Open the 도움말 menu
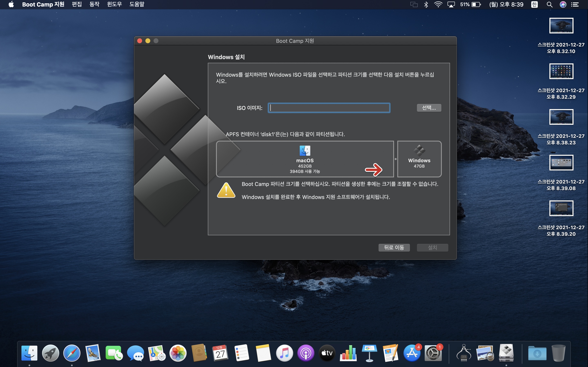This screenshot has height=367, width=588. [x=137, y=4]
